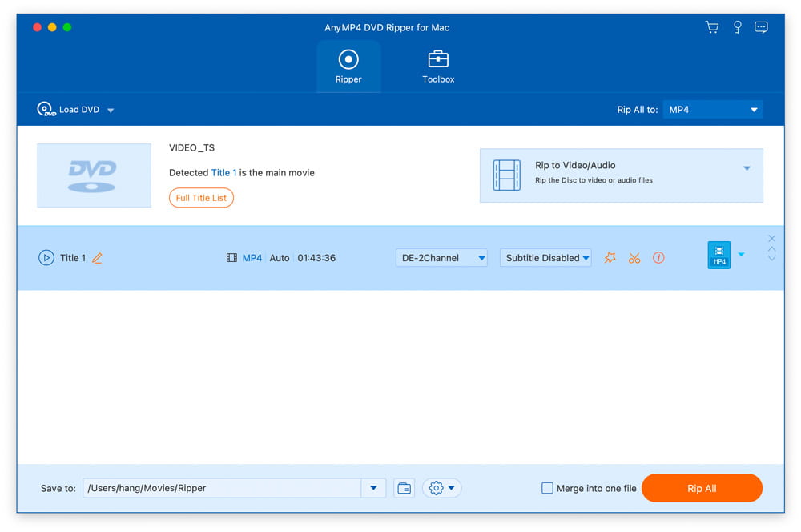Screen dimensions: 801x532
Task: Click the register key icon
Action: coord(737,27)
